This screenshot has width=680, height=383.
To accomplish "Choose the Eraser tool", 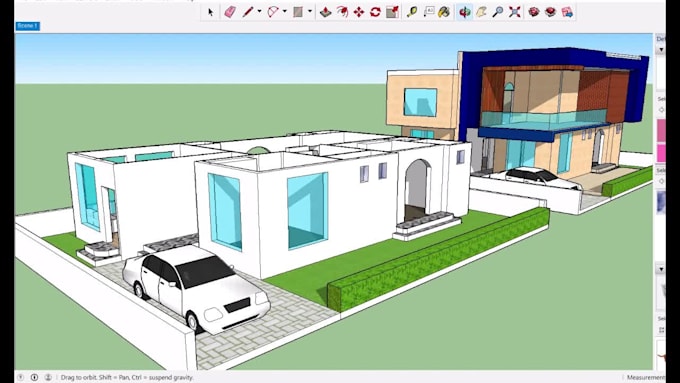I will [230, 12].
